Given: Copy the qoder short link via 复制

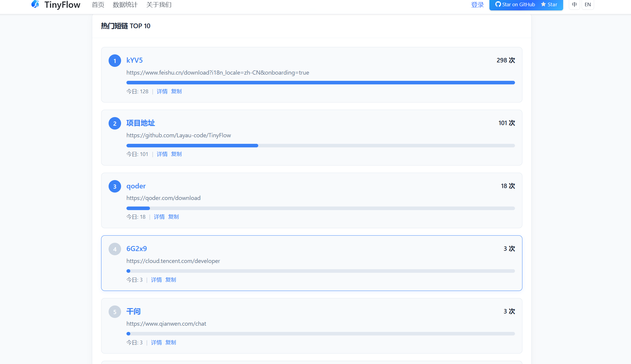Looking at the screenshot, I should pos(173,217).
